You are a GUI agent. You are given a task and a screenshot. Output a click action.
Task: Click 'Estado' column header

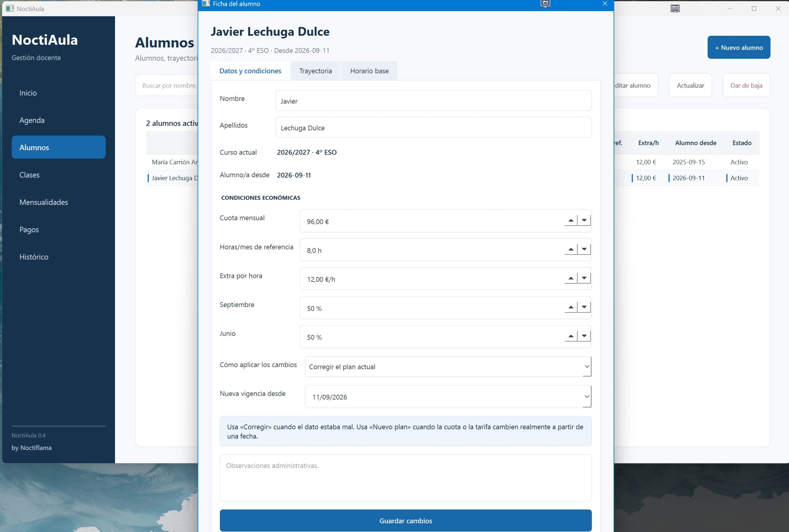pos(742,143)
